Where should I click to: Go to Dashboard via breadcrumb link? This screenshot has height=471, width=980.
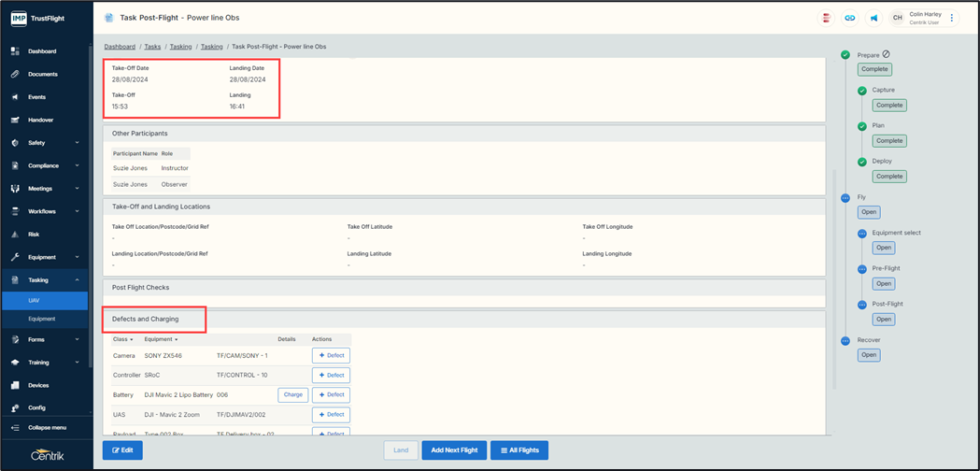click(120, 47)
